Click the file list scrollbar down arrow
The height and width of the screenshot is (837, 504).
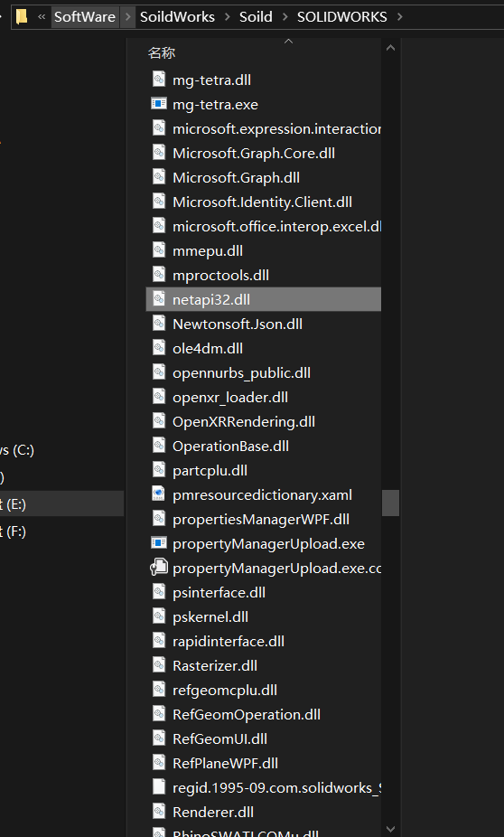point(390,829)
